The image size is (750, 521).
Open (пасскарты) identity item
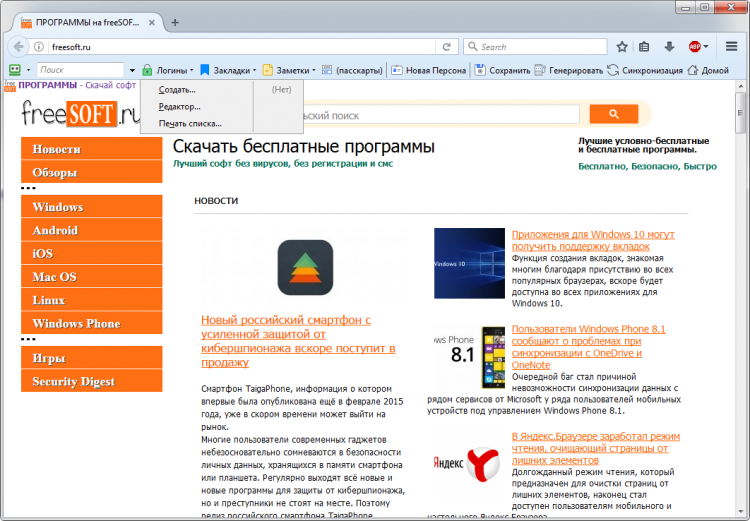(353, 70)
